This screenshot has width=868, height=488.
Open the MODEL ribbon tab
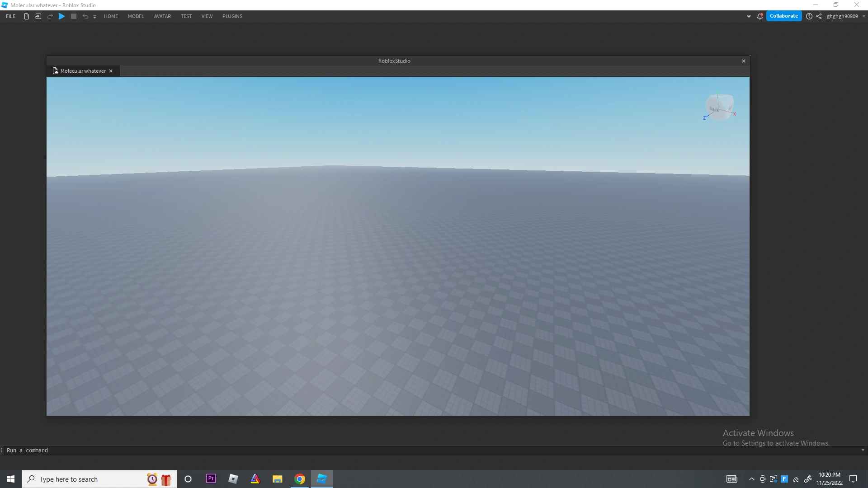tap(136, 16)
